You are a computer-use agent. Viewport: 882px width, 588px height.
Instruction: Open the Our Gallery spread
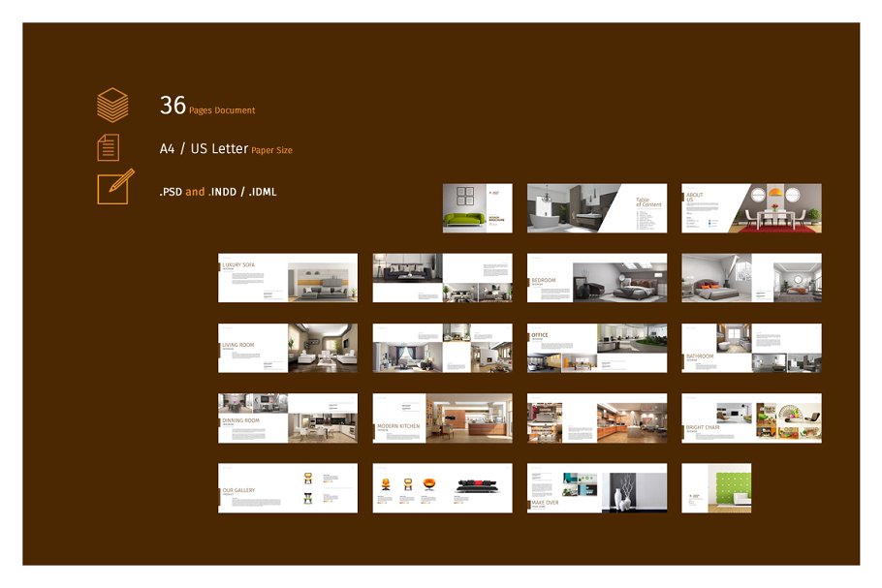[x=288, y=487]
